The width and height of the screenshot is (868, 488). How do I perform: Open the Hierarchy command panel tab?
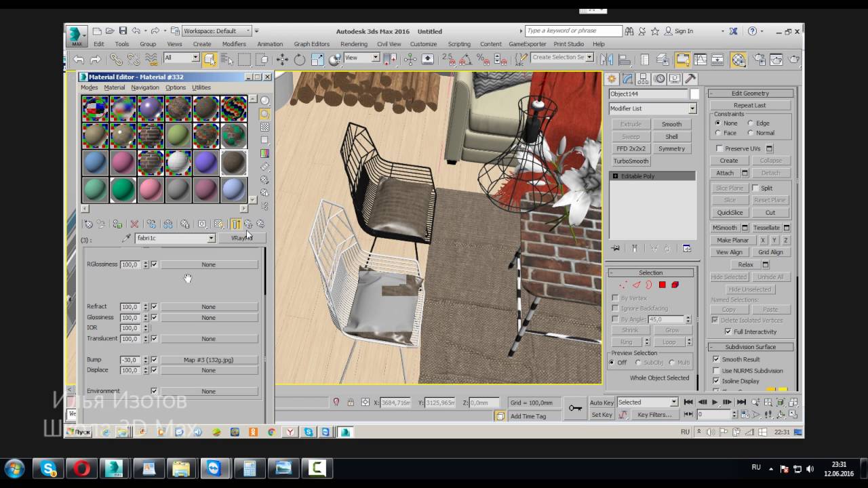point(643,79)
